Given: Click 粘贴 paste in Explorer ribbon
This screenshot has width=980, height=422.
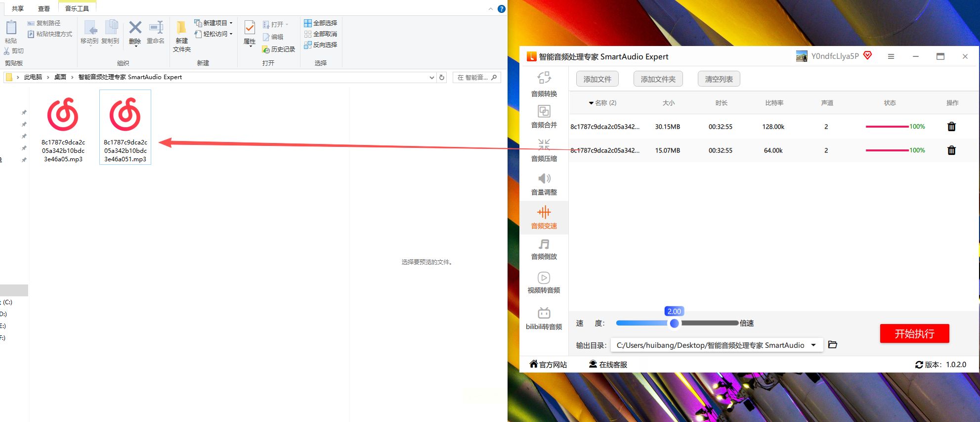Looking at the screenshot, I should (11, 33).
